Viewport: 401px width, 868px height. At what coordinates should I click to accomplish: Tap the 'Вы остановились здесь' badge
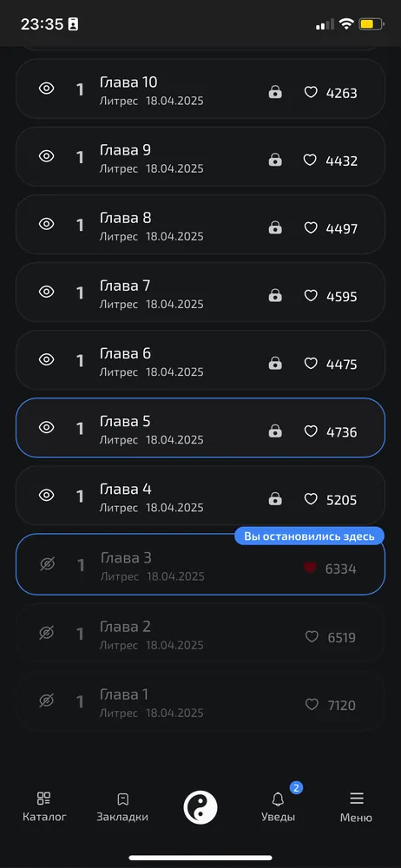click(309, 536)
